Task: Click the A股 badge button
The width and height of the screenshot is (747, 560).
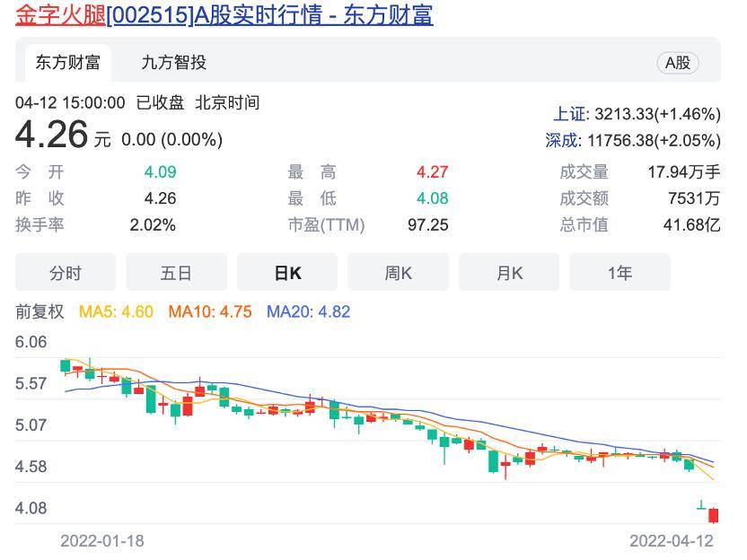Action: 678,63
